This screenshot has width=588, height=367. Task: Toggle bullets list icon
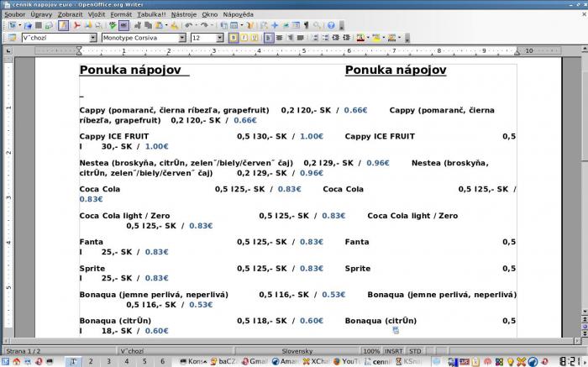326,38
